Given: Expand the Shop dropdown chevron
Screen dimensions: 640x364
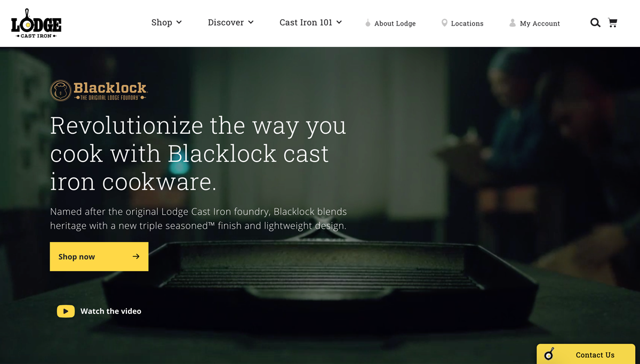Looking at the screenshot, I should [x=179, y=22].
